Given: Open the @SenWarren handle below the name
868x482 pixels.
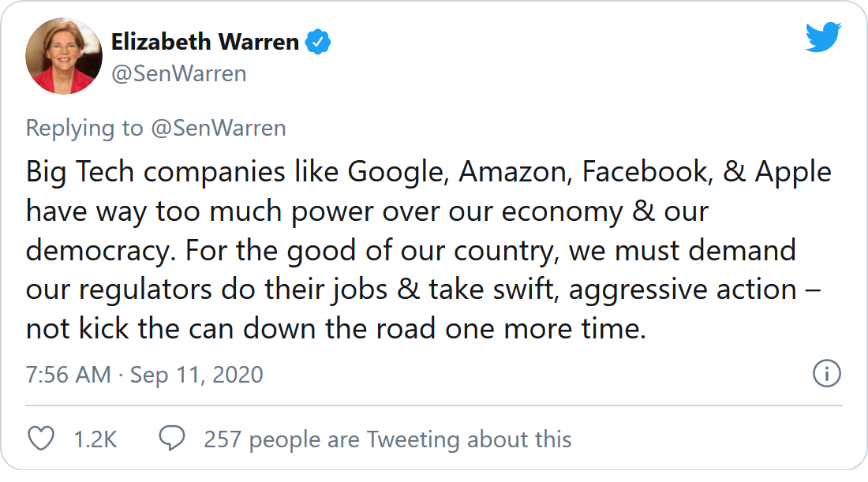Looking at the screenshot, I should (x=178, y=74).
